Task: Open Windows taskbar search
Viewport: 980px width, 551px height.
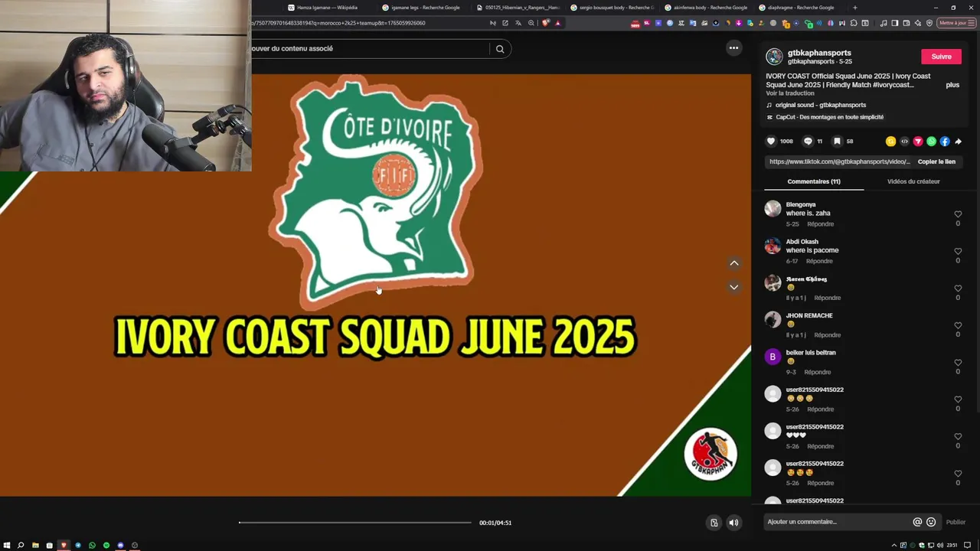Action: tap(21, 545)
